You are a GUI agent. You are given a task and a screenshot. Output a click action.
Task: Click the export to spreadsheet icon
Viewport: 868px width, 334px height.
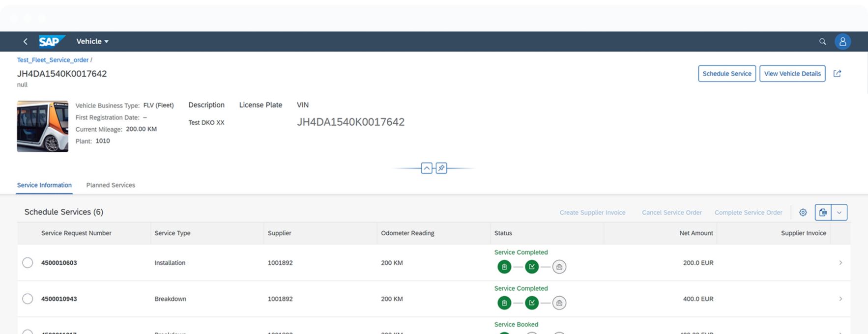(x=823, y=213)
